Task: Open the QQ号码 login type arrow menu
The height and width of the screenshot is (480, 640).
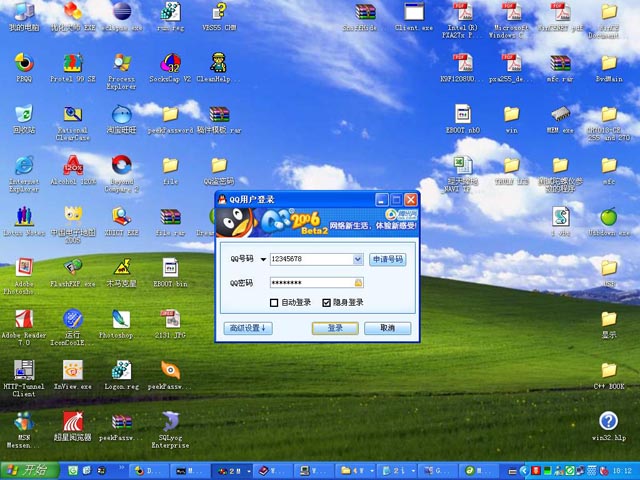Action: [263, 259]
